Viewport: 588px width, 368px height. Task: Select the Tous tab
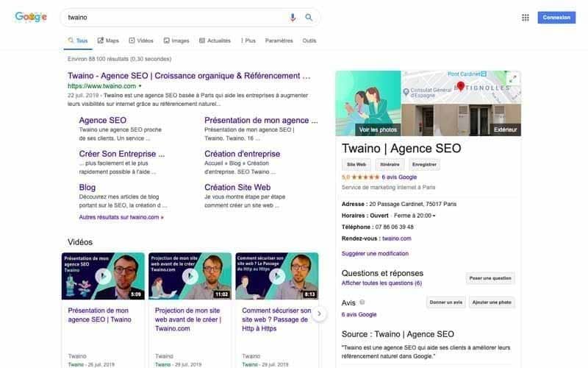click(x=78, y=40)
